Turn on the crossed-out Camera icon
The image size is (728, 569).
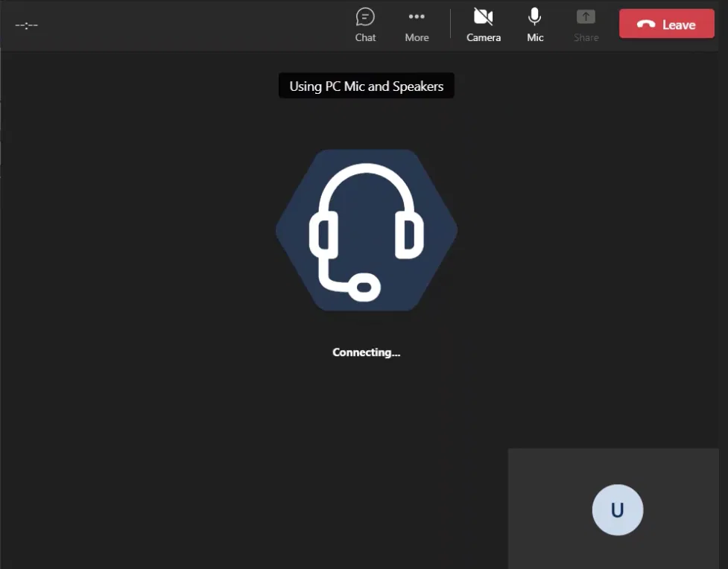tap(484, 16)
